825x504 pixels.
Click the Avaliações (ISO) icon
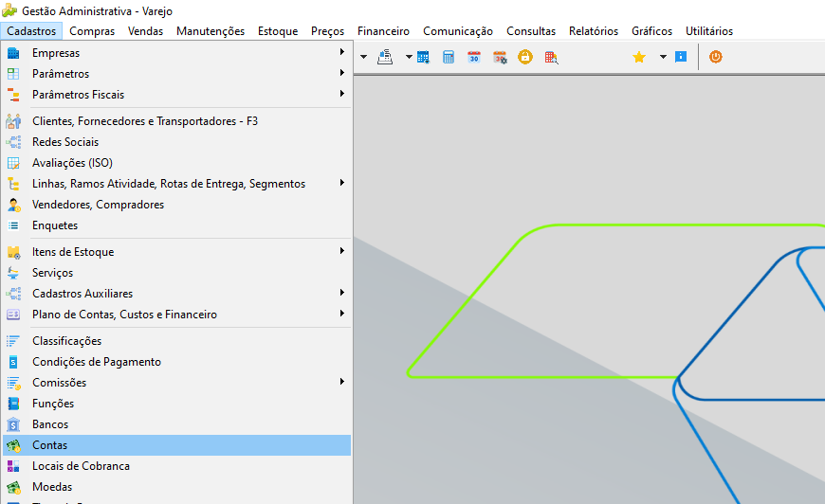13,163
